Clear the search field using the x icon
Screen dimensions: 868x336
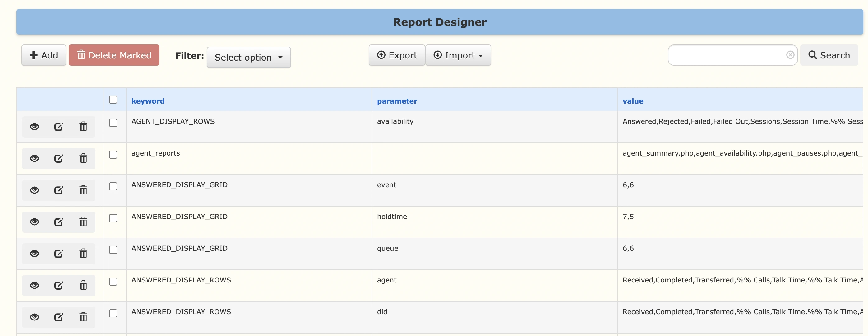click(x=790, y=54)
